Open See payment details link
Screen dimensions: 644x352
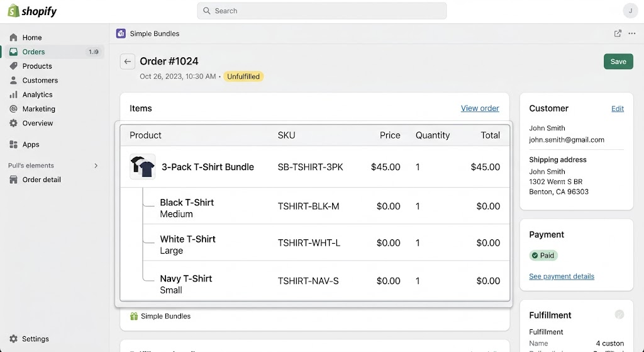click(562, 276)
